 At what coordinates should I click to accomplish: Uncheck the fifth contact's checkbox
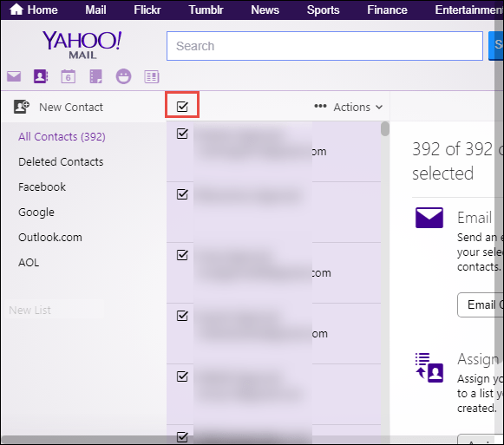coord(182,376)
